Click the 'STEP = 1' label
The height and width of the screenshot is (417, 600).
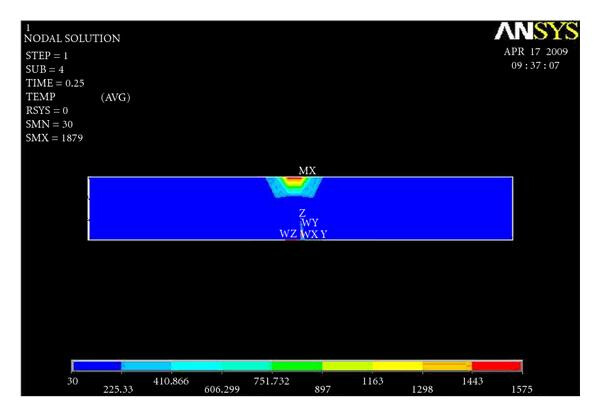pyautogui.click(x=47, y=56)
